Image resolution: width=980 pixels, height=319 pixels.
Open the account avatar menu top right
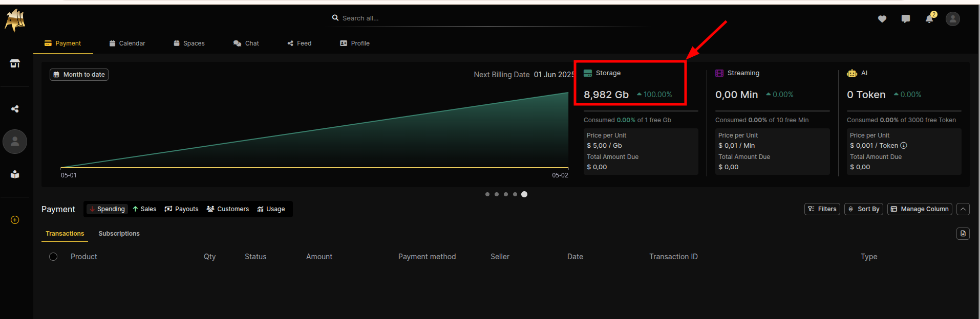point(953,19)
